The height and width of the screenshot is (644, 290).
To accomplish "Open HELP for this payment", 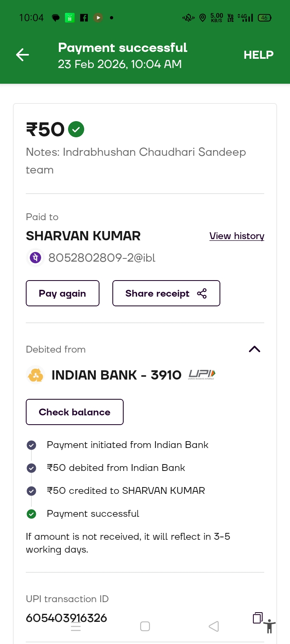I will pyautogui.click(x=258, y=55).
